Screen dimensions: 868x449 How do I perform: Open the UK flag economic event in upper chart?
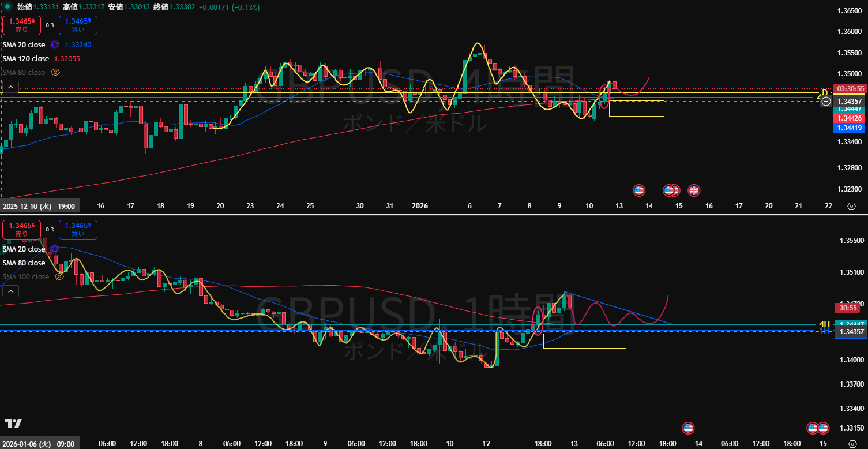pos(694,190)
